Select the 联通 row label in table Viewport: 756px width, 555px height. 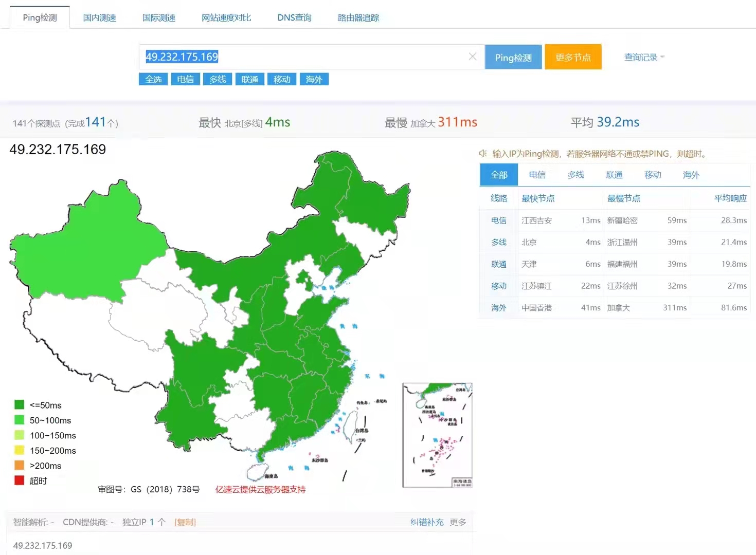tap(499, 264)
